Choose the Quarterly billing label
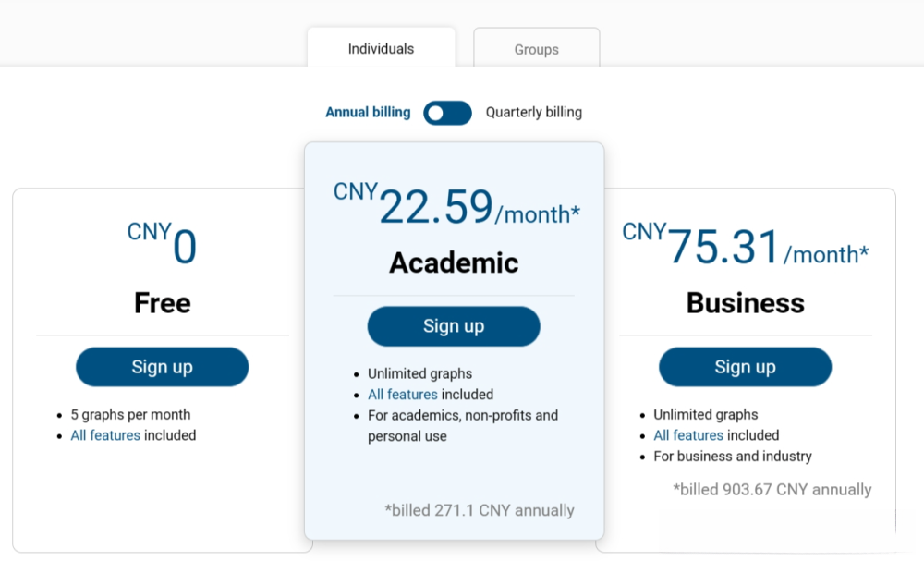Viewport: 924px width, 561px height. (x=534, y=113)
